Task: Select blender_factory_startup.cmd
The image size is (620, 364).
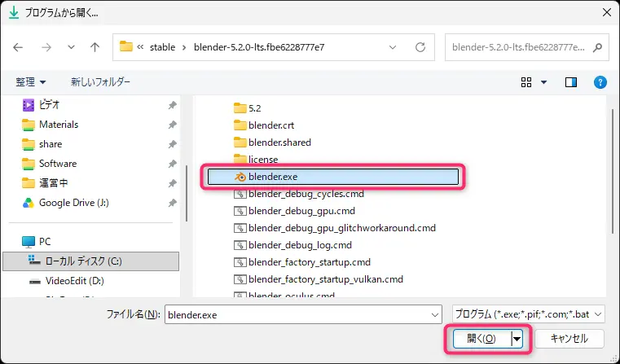Action: [x=310, y=262]
